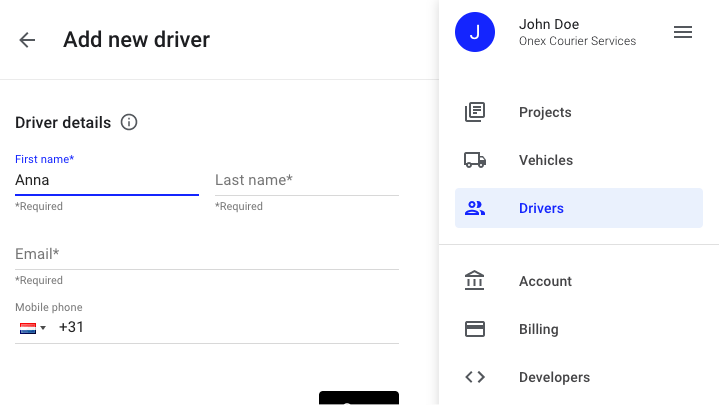Click the Mobile phone number field

[228, 327]
